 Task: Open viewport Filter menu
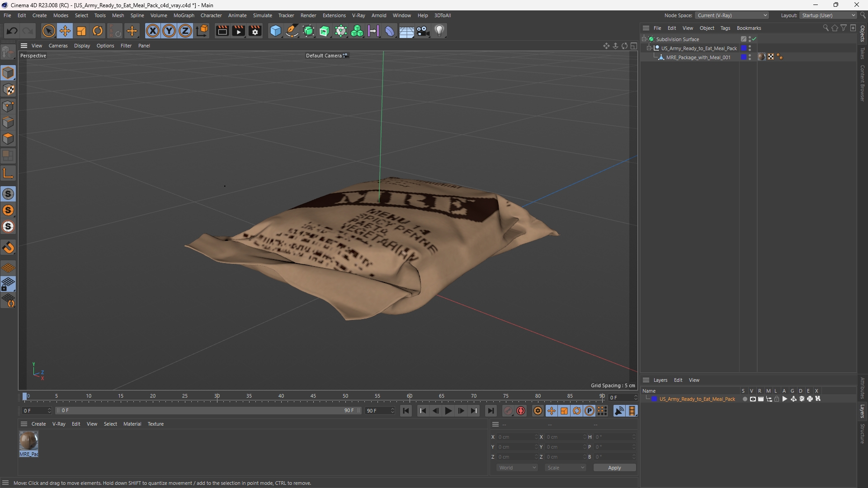coord(126,46)
